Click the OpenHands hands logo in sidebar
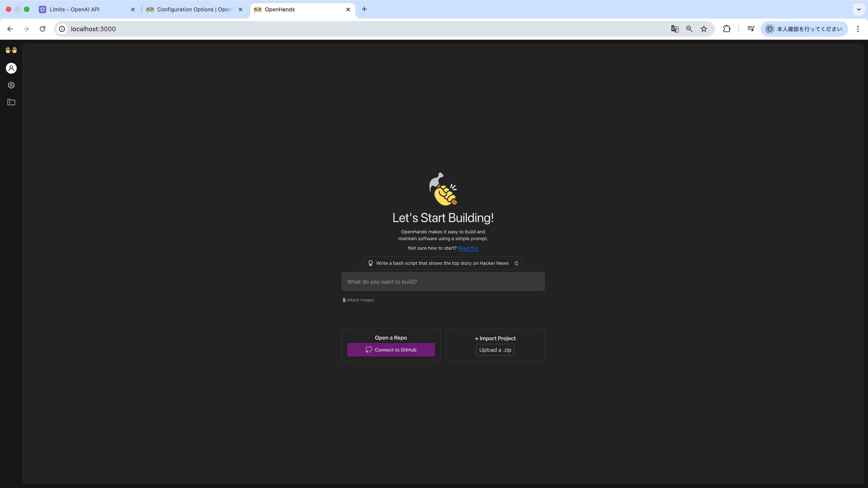The image size is (868, 488). coord(11,50)
